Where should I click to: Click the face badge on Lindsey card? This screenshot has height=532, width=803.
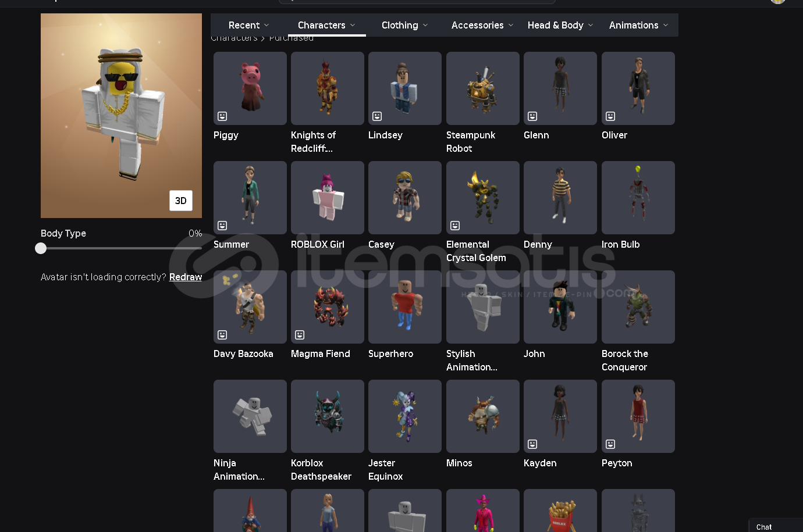[x=377, y=116]
